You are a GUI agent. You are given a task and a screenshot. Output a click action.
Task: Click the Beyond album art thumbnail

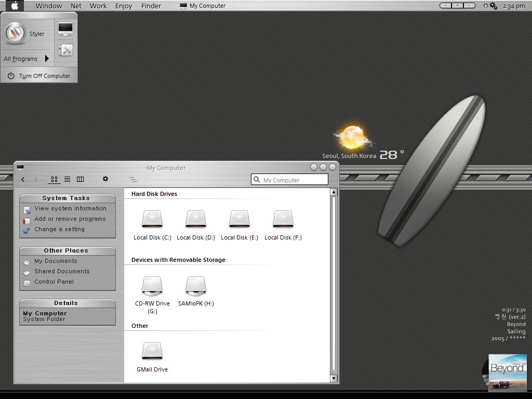[x=508, y=373]
